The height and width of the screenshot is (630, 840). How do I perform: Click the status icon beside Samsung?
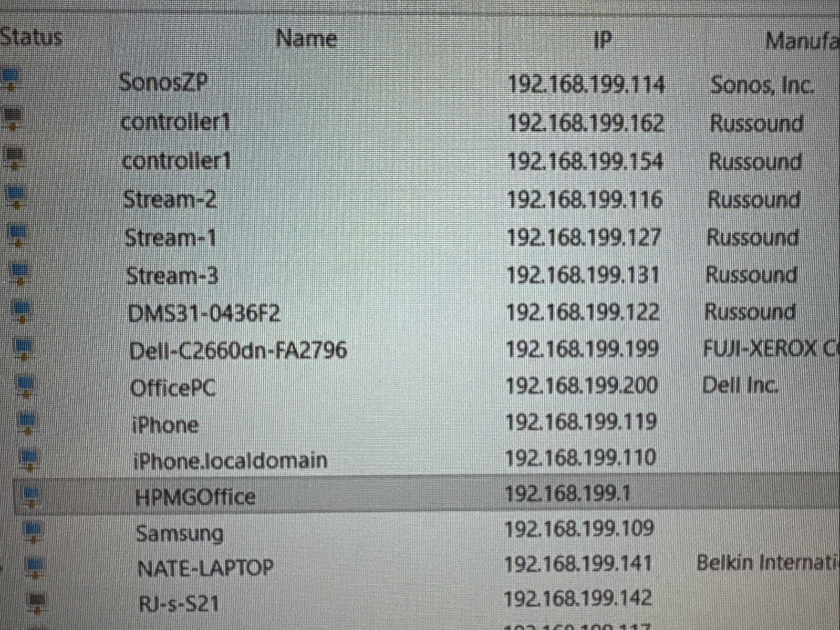33,532
